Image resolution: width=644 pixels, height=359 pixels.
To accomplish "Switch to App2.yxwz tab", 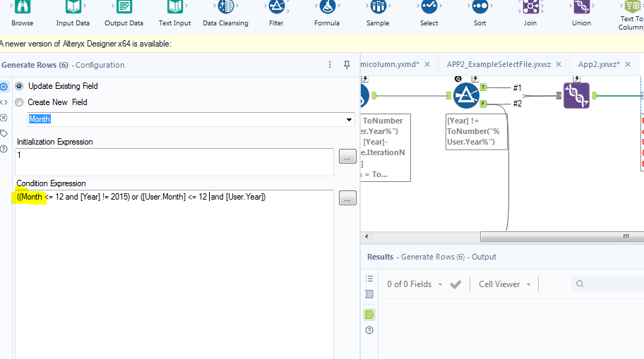I will pyautogui.click(x=599, y=64).
